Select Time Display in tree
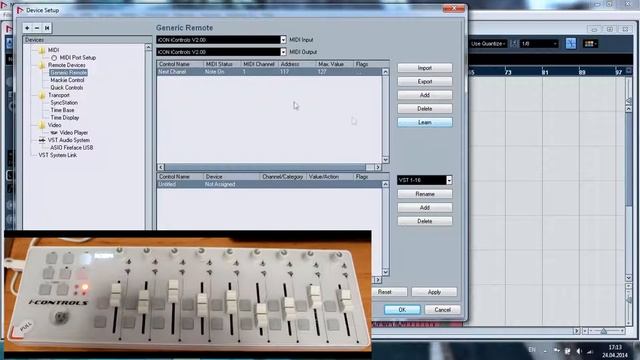640x360 pixels. click(65, 118)
